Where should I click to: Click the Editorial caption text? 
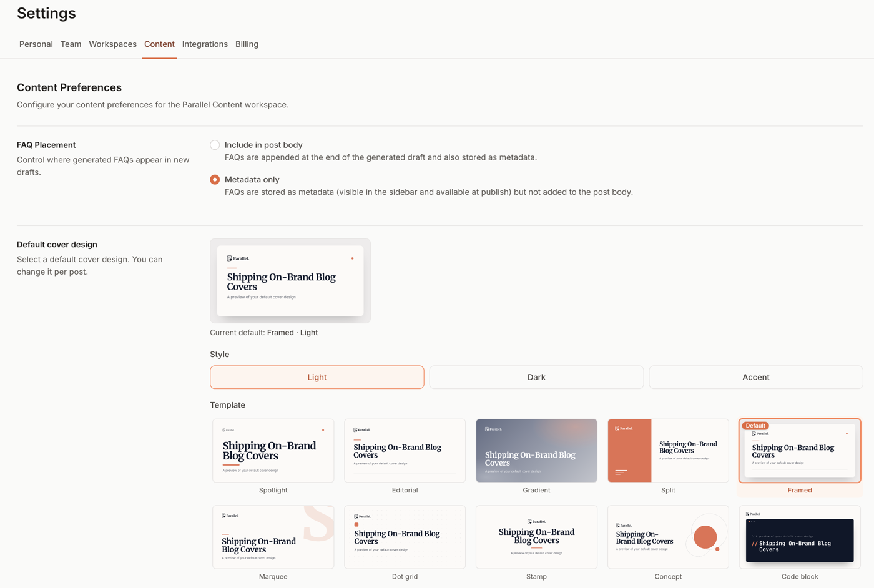click(x=405, y=490)
